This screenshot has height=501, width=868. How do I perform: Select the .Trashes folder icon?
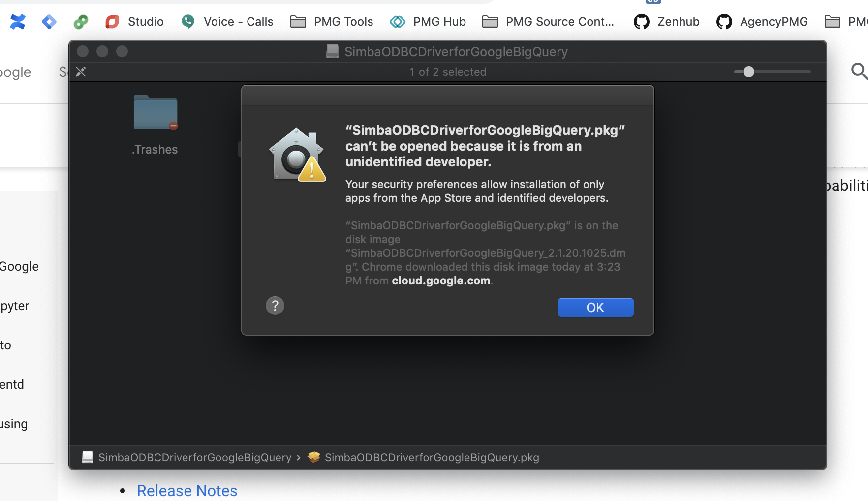tap(155, 113)
